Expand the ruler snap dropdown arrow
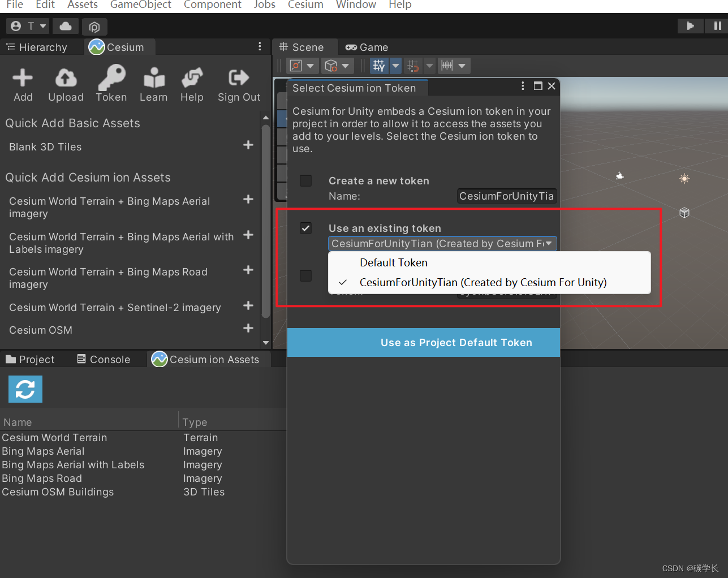Viewport: 728px width, 578px height. (x=463, y=66)
